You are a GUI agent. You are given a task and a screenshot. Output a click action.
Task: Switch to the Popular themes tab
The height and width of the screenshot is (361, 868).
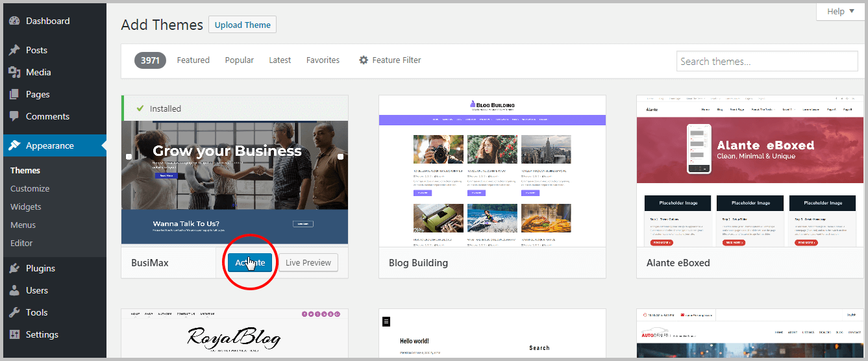[x=239, y=60]
